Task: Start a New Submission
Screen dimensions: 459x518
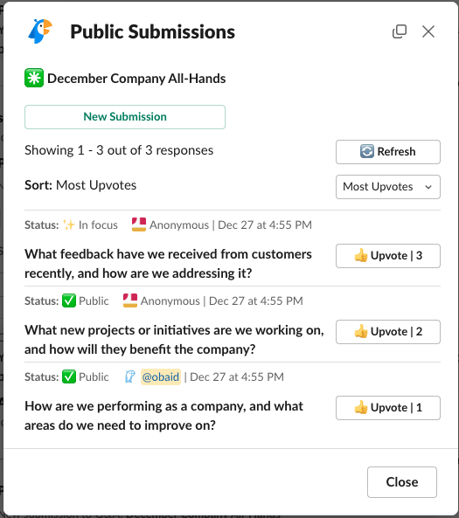Action: click(x=125, y=117)
